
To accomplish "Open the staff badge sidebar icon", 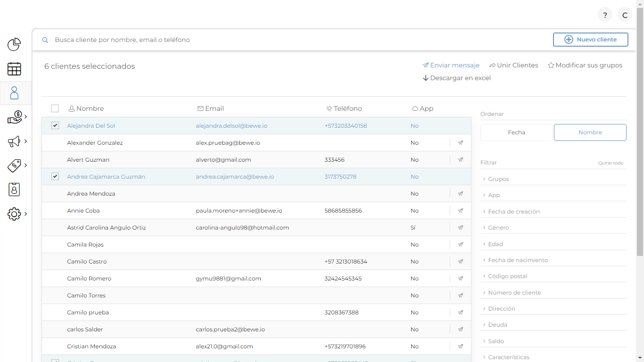I will pyautogui.click(x=14, y=189).
